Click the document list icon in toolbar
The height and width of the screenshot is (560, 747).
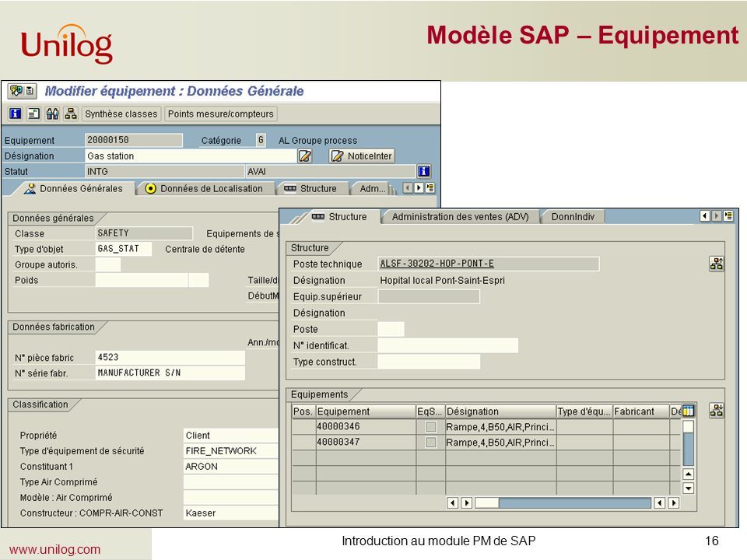[33, 114]
